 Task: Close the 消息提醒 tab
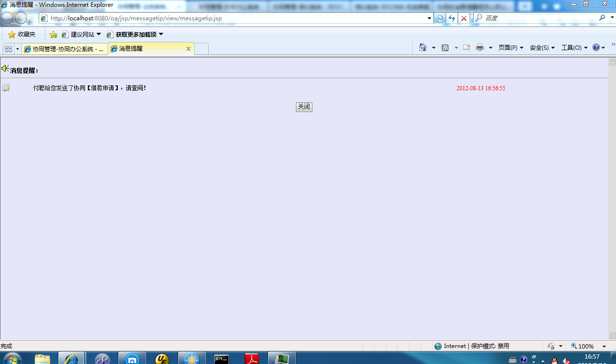188,49
